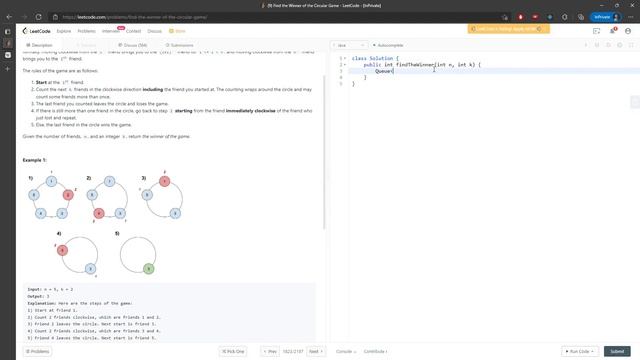640x360 pixels.
Task: Go to the previous problem with Prev
Action: [270, 351]
